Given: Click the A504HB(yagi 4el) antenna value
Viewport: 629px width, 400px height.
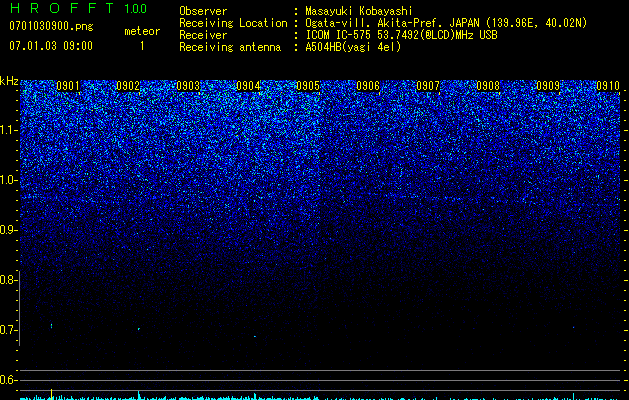Looking at the screenshot, I should (x=353, y=47).
